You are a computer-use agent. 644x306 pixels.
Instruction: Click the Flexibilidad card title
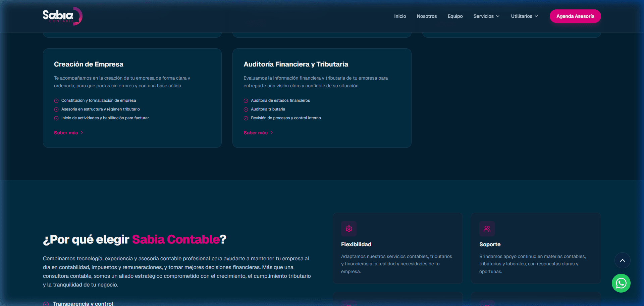tap(356, 244)
